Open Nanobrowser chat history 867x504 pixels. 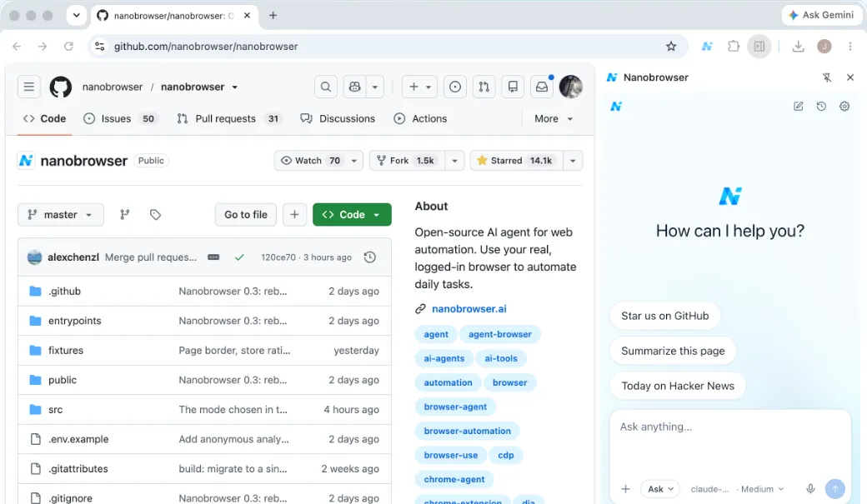coord(821,106)
